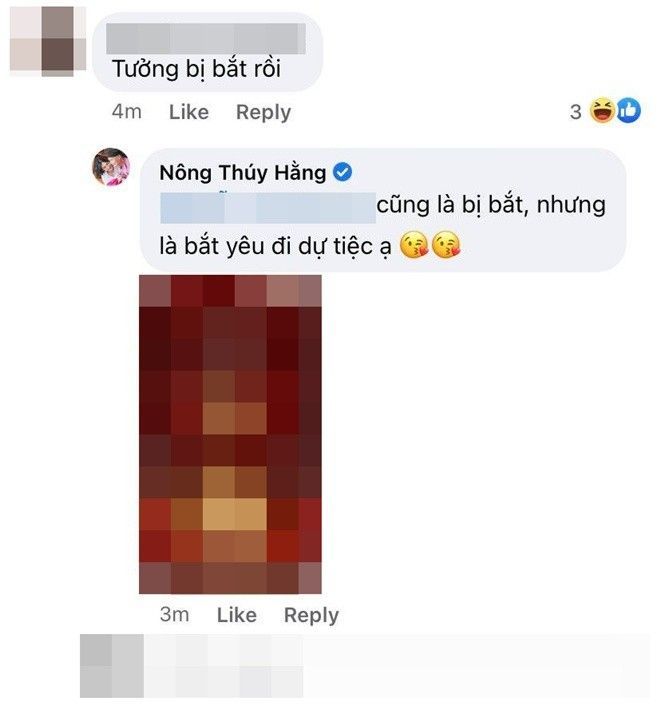View the reaction count 3 on first comment
This screenshot has height=709, width=660.
point(575,112)
